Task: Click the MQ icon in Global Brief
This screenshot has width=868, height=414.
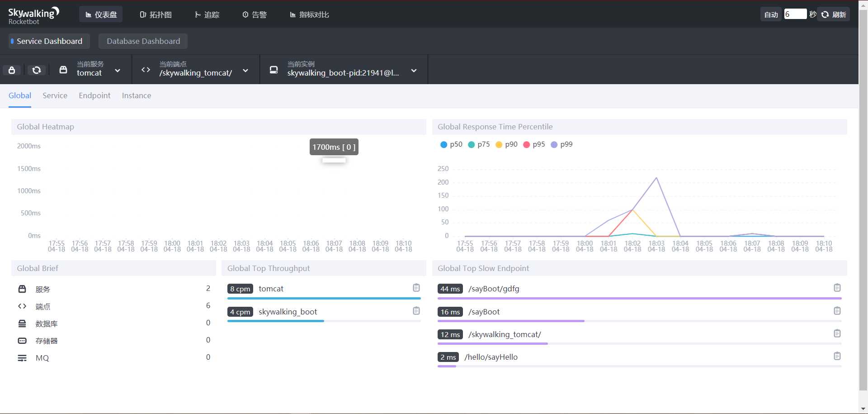Action: pos(22,358)
